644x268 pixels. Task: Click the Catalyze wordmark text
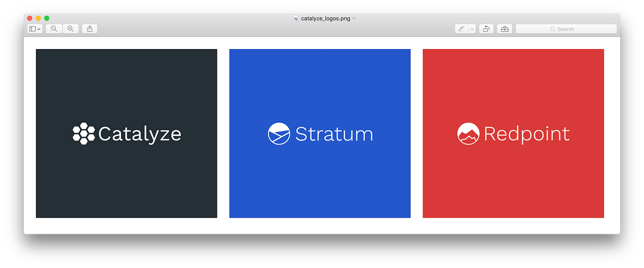point(140,134)
